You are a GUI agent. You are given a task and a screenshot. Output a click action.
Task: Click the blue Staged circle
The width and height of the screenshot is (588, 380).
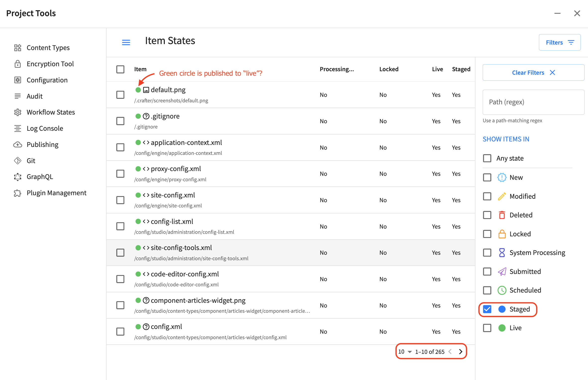click(x=502, y=309)
